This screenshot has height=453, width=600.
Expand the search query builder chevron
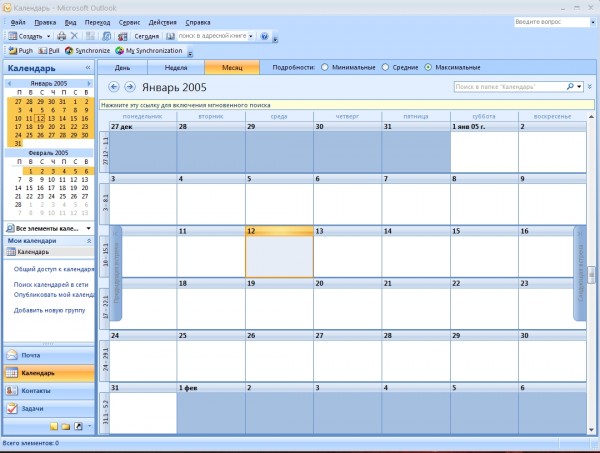coord(590,87)
